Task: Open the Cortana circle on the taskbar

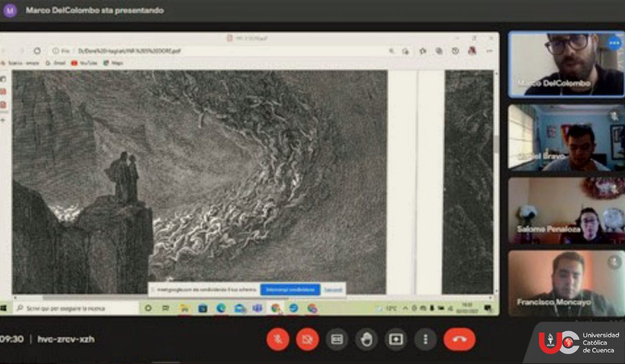Action: click(148, 308)
